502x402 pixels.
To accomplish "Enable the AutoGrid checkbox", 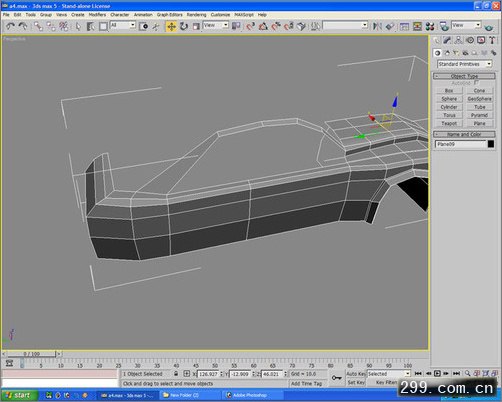I will click(476, 83).
